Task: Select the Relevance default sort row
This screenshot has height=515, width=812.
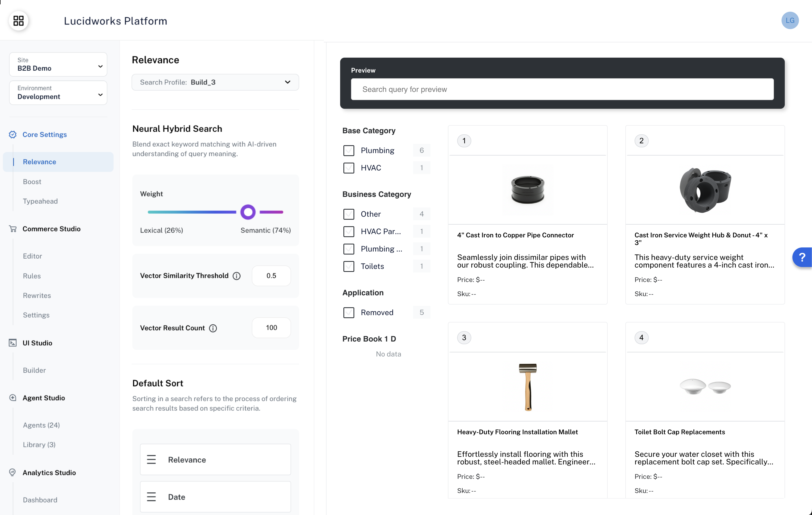Action: [215, 460]
